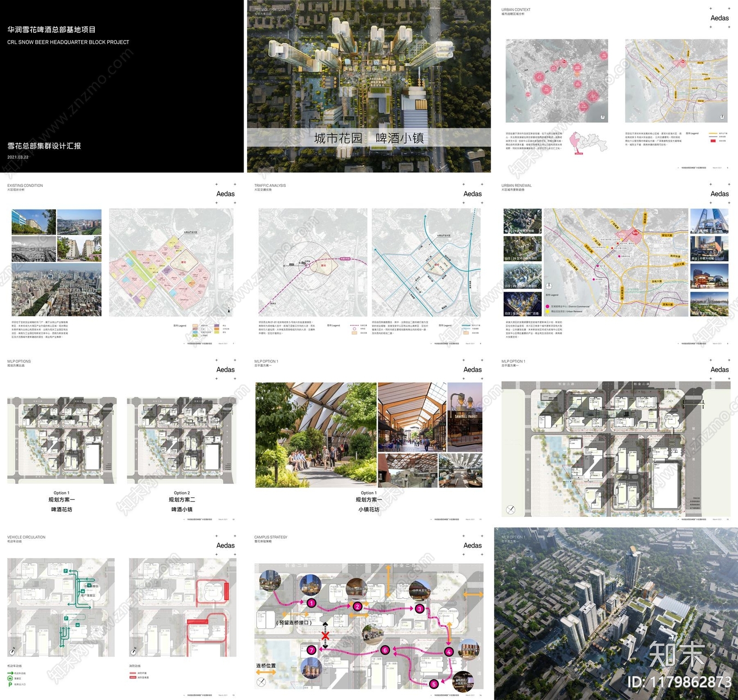Click the CAMPUS STRATEGY heading

pos(271,537)
